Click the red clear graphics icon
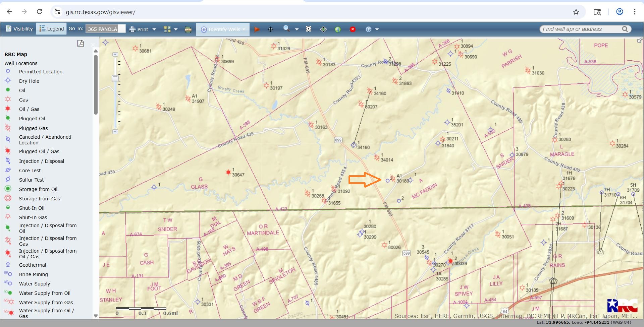 pos(353,29)
